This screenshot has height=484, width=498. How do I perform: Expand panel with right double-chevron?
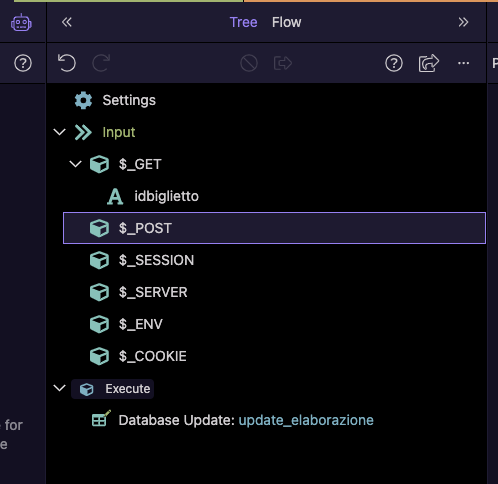[x=463, y=22]
